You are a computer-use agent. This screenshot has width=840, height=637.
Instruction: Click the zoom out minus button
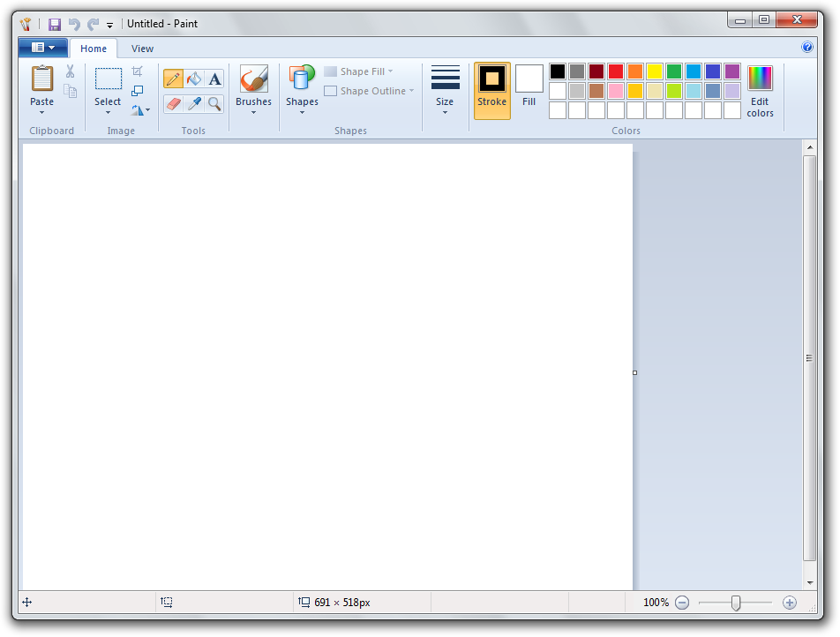coord(682,603)
